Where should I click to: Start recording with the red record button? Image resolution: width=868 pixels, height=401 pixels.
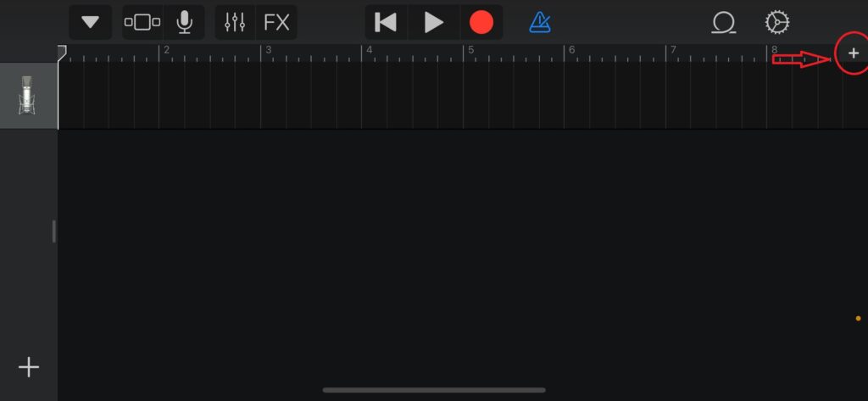[x=481, y=23]
